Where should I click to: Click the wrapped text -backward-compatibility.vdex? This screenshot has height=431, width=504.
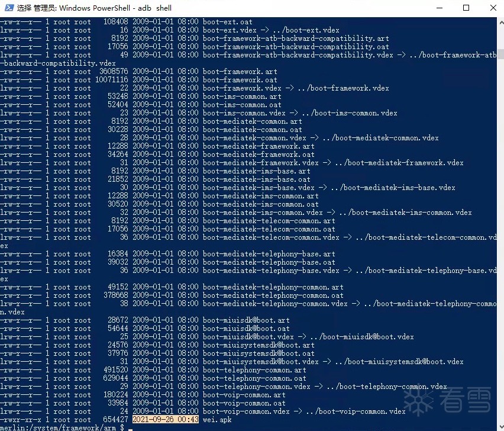click(x=58, y=63)
